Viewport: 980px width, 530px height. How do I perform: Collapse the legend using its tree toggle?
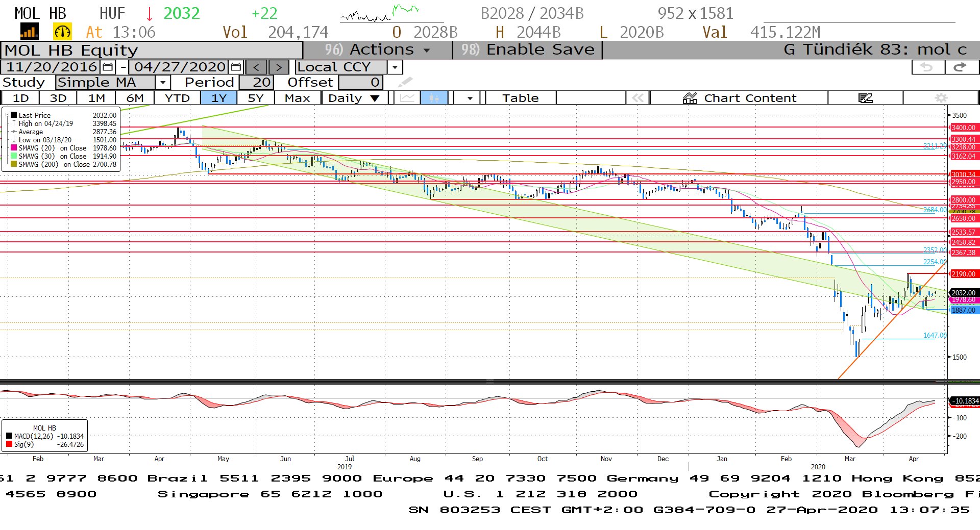point(7,115)
